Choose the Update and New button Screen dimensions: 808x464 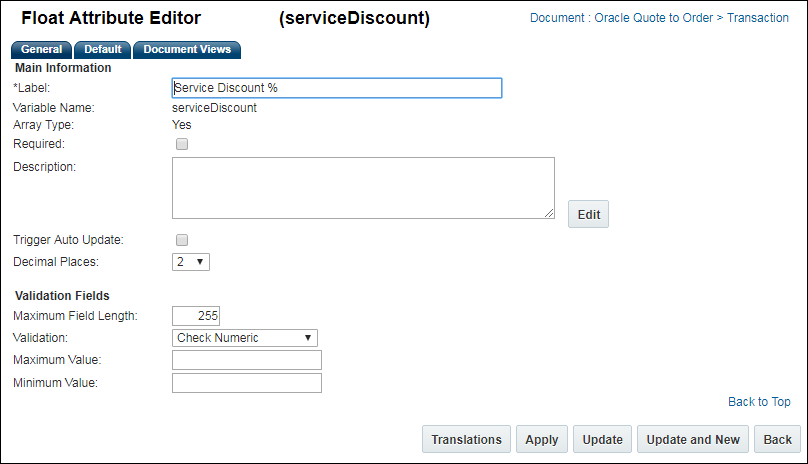pyautogui.click(x=693, y=440)
